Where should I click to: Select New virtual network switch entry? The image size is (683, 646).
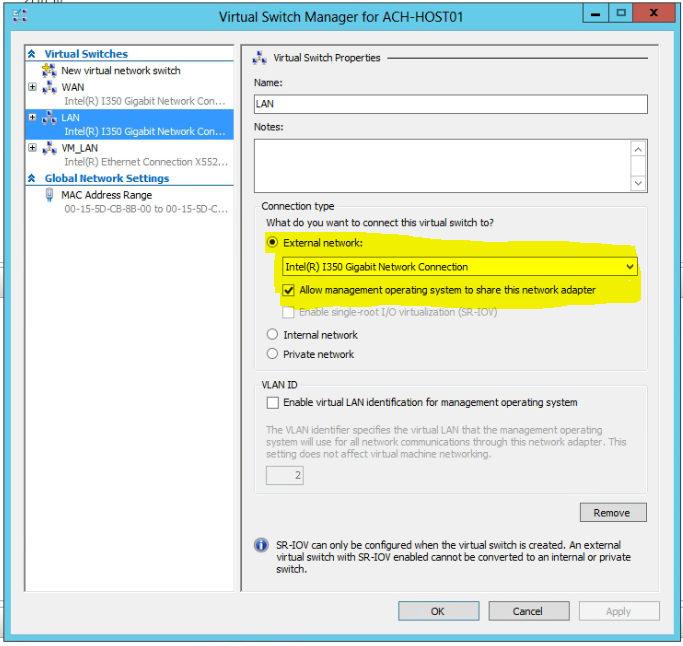click(121, 71)
